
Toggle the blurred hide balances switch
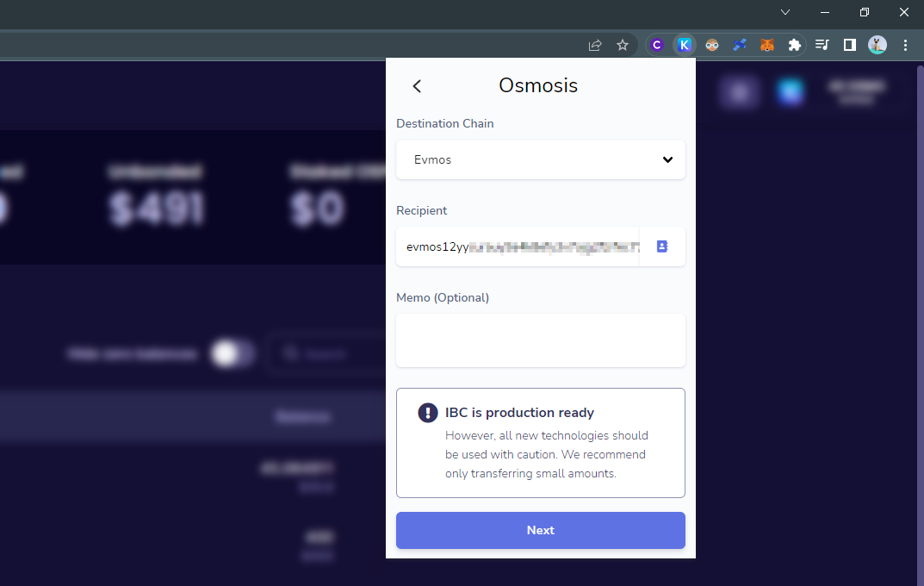(233, 353)
